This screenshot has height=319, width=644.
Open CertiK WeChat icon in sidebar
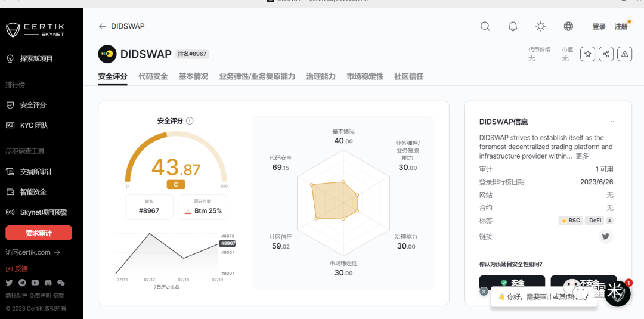(61, 283)
